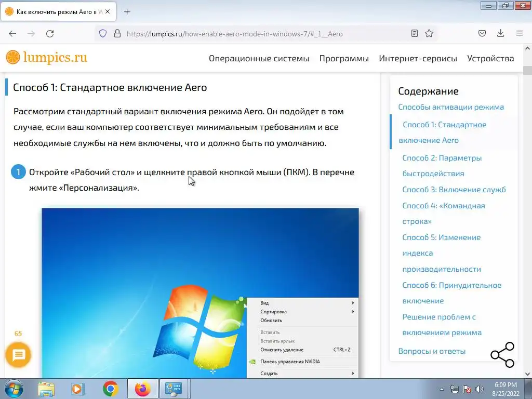
Task: Select the 'Как включить режим Aero' tab
Action: pos(58,11)
